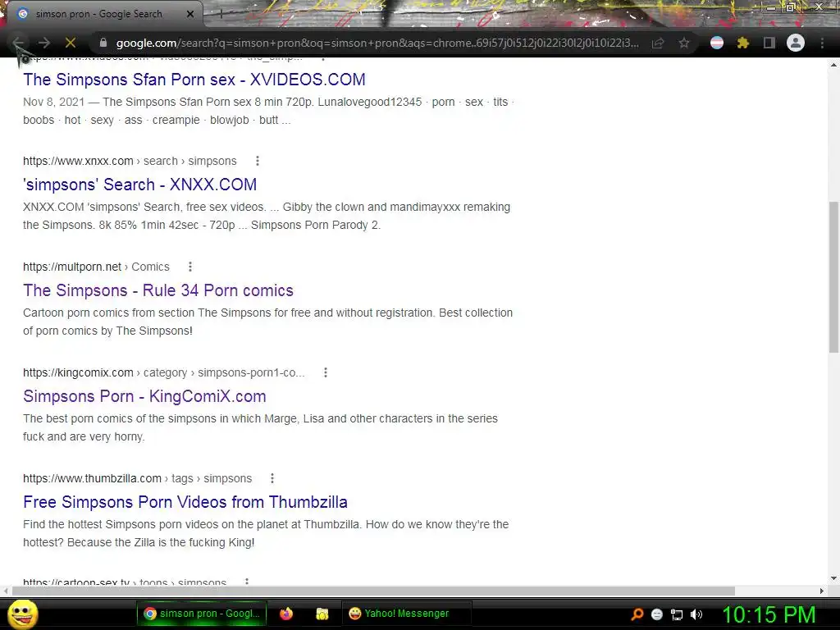Open the Extensions puzzle piece menu
This screenshot has width=840, height=630.
[x=742, y=43]
